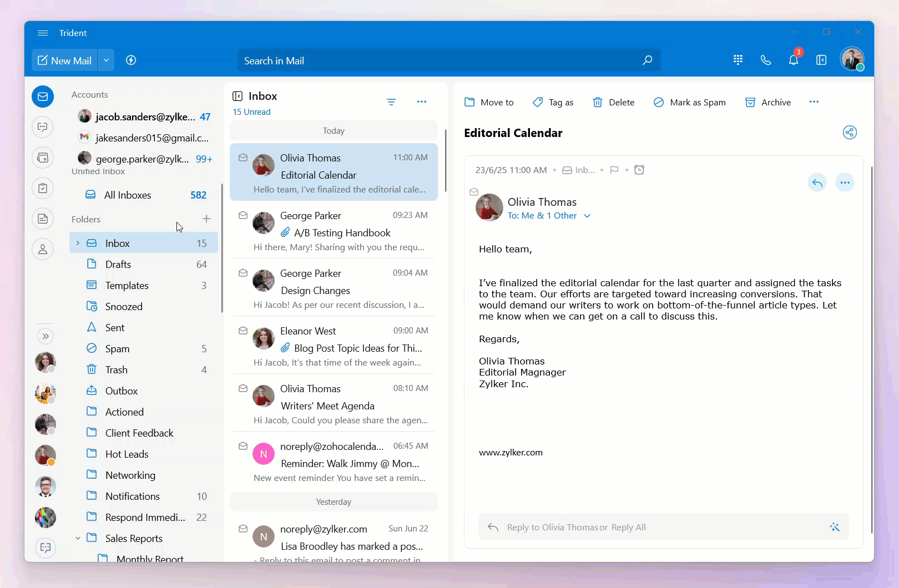Click the AI sparkle icon in reply box
Viewport: 899px width, 588px height.
835,527
